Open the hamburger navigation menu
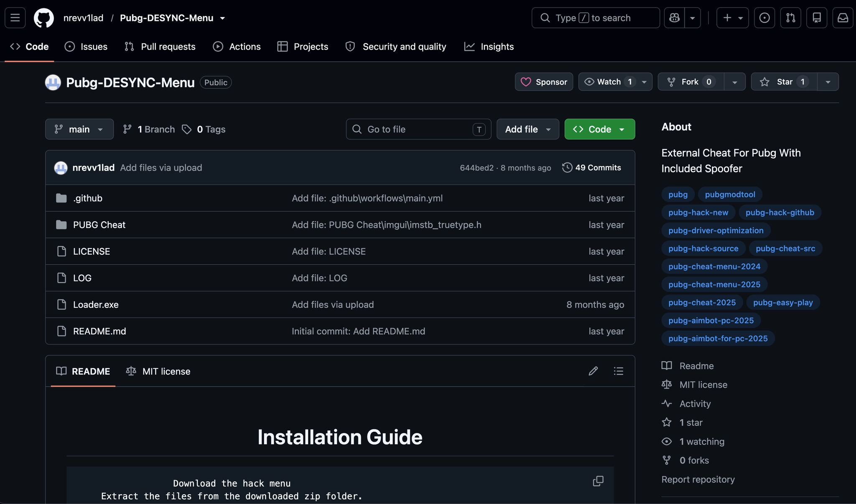This screenshot has height=504, width=856. tap(15, 18)
